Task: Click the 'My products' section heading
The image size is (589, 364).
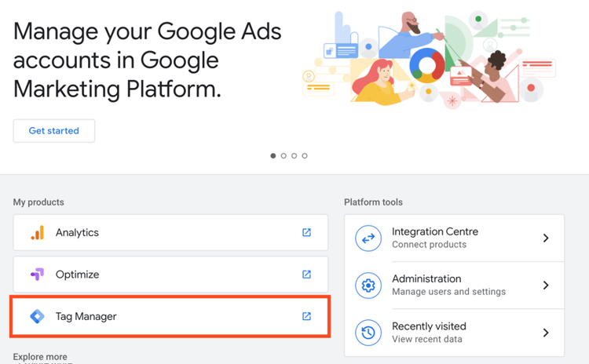Action: (38, 202)
